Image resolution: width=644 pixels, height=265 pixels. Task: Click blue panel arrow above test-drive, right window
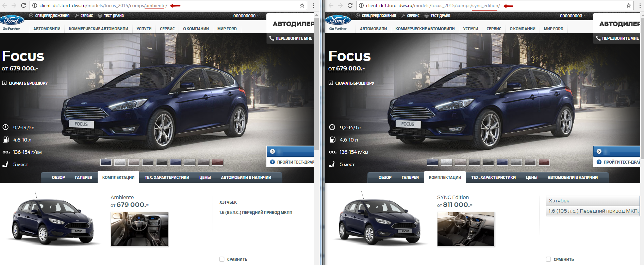pyautogui.click(x=599, y=151)
